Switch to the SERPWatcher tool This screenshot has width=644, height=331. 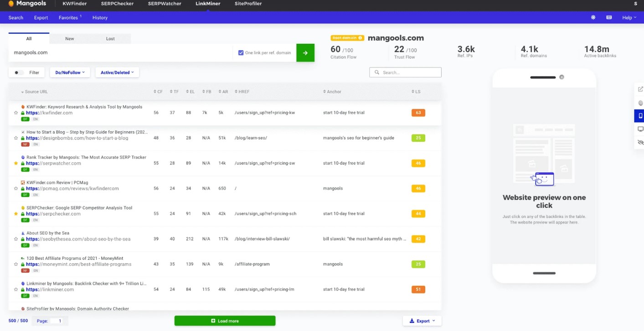(x=165, y=4)
